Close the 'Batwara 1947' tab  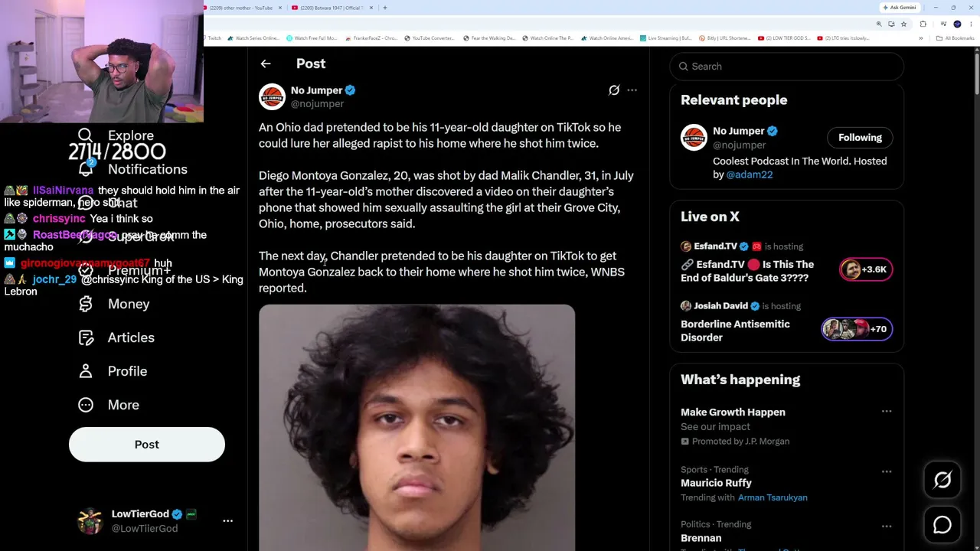coord(371,8)
